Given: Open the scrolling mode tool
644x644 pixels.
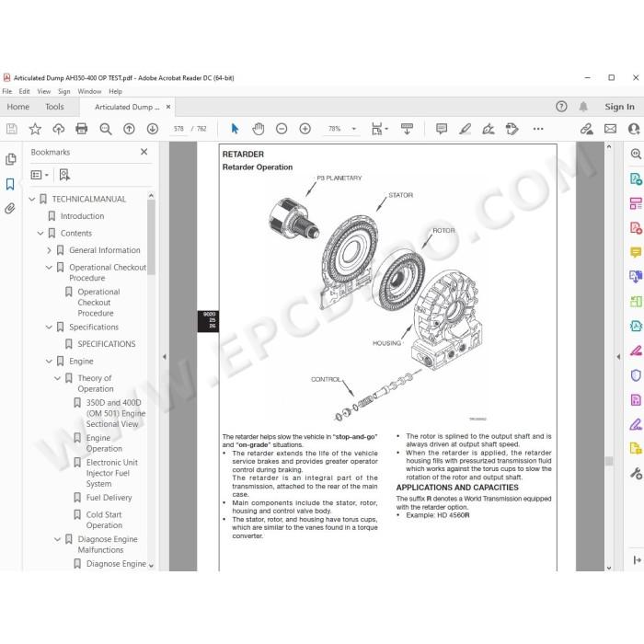Looking at the screenshot, I should (407, 129).
